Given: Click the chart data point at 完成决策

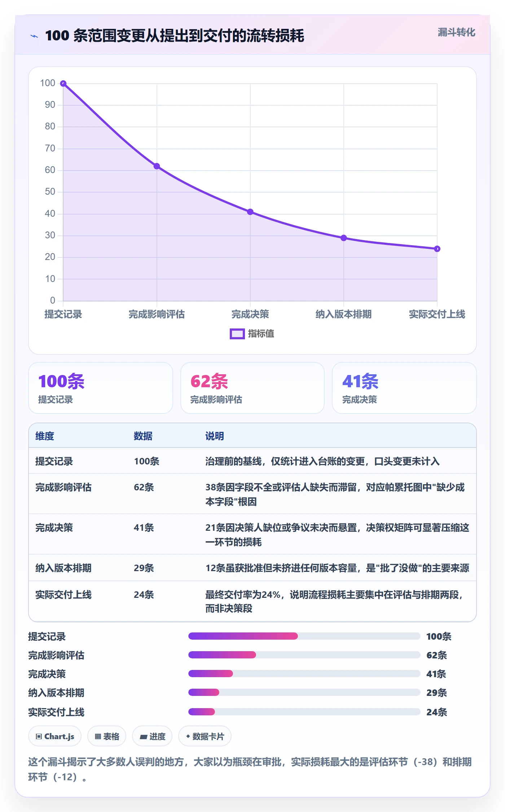Looking at the screenshot, I should pyautogui.click(x=250, y=212).
